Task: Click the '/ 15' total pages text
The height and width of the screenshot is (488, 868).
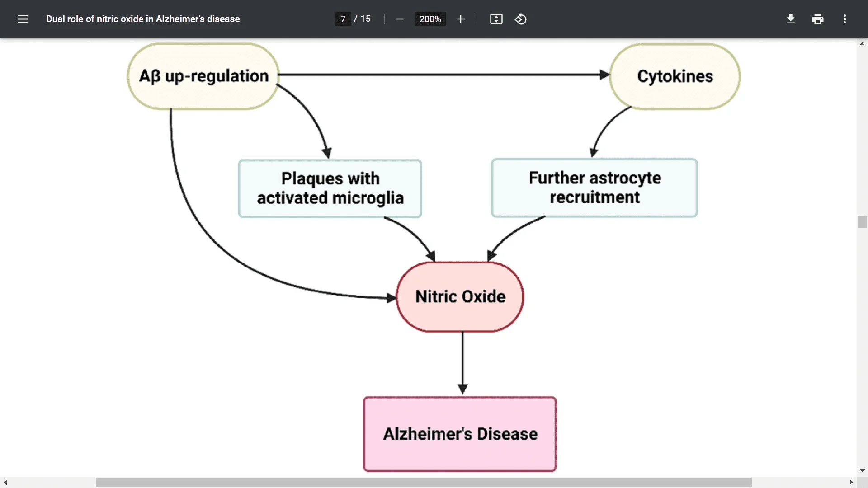Action: click(362, 19)
